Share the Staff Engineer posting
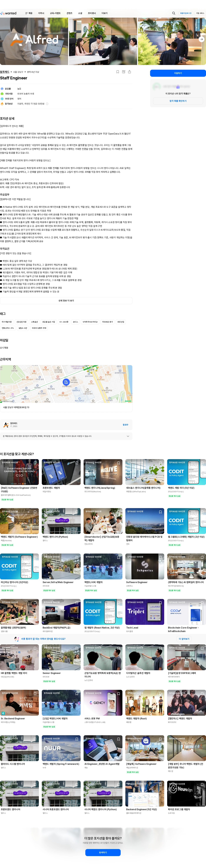The height and width of the screenshot is (868, 206). click(x=129, y=72)
